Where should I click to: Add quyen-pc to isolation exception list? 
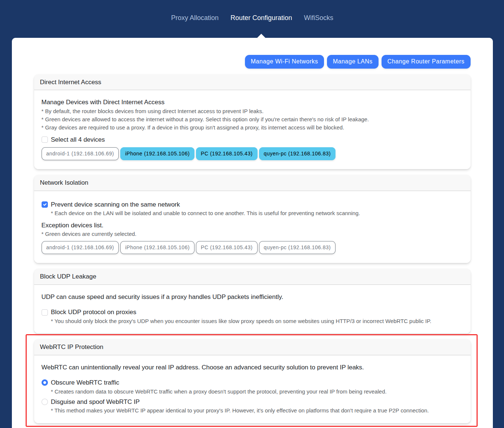click(x=297, y=248)
